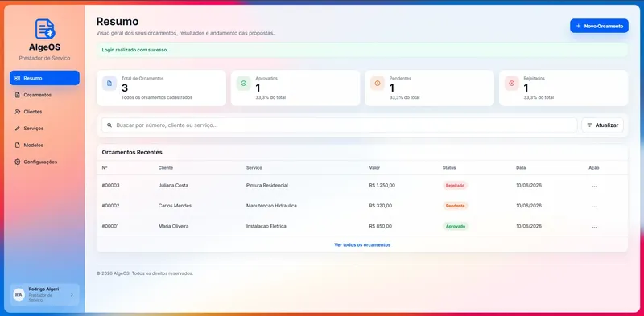Click the Modelos file icon in sidebar
644x316 pixels.
tap(17, 146)
